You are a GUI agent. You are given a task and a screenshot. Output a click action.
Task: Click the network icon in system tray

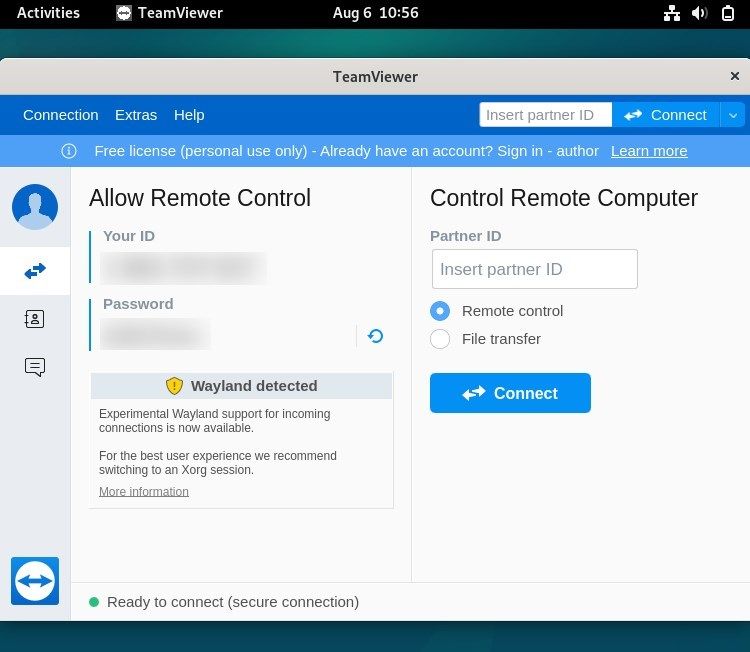tap(672, 13)
